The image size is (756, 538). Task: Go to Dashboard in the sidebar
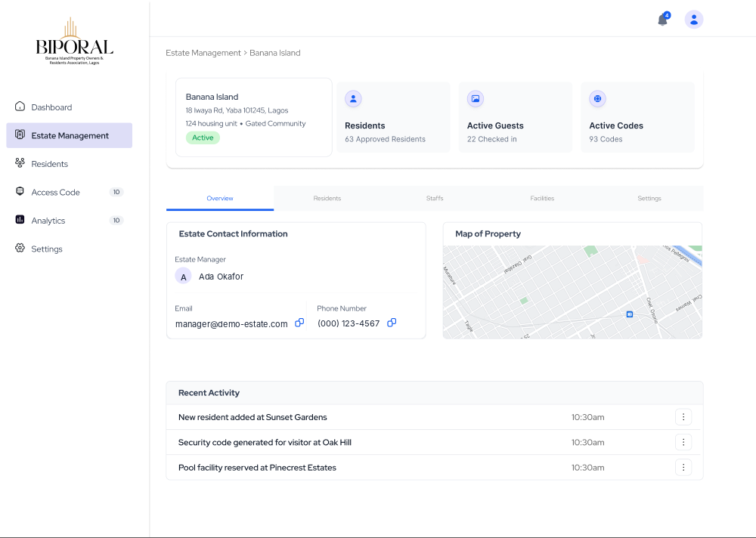pos(70,107)
